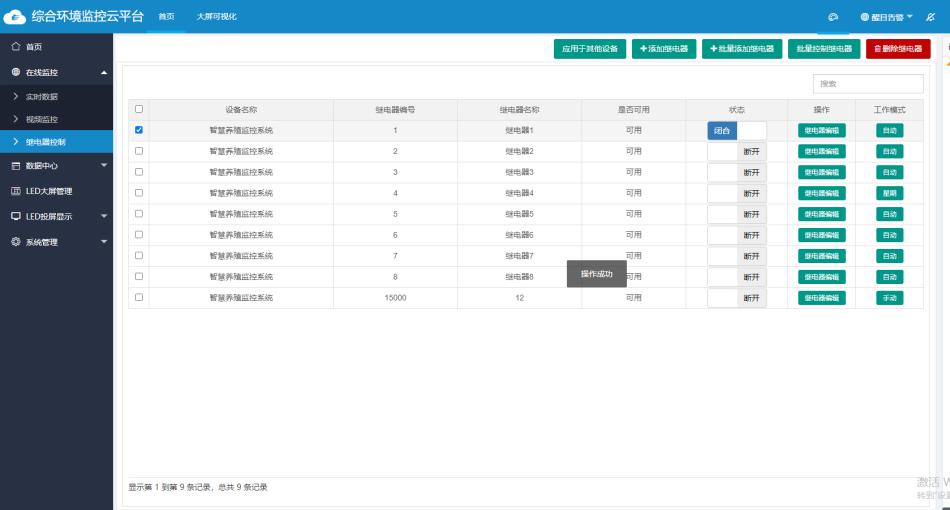Uncheck the checkbox for relay 1 row

point(139,130)
